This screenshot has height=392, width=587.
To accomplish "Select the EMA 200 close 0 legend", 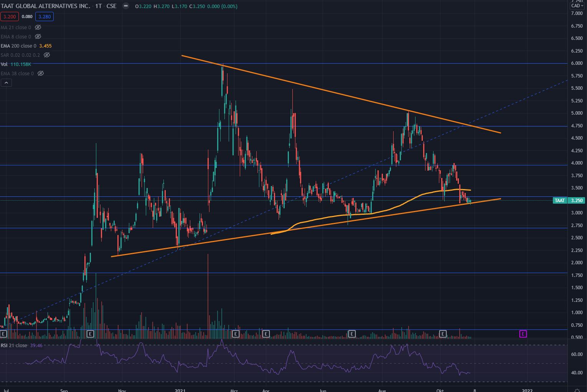I will click(18, 46).
